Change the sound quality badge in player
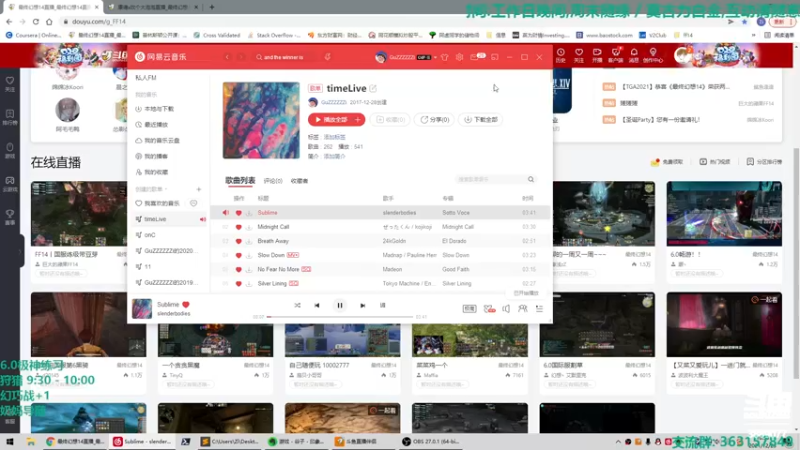This screenshot has height=450, width=800. point(469,309)
